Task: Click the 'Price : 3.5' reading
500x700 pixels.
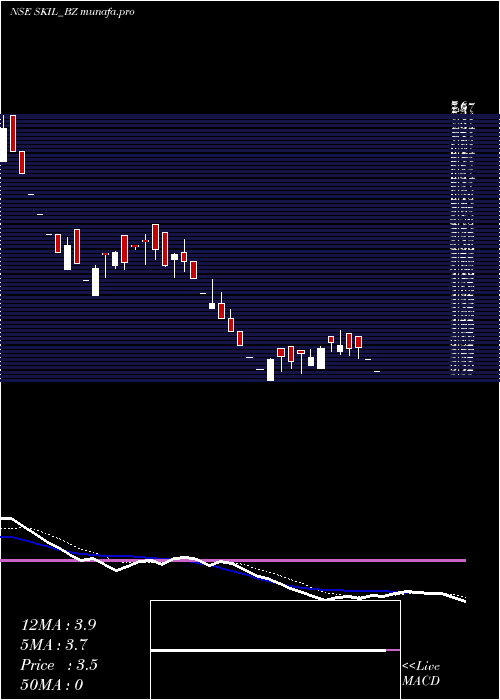Action: (x=58, y=665)
